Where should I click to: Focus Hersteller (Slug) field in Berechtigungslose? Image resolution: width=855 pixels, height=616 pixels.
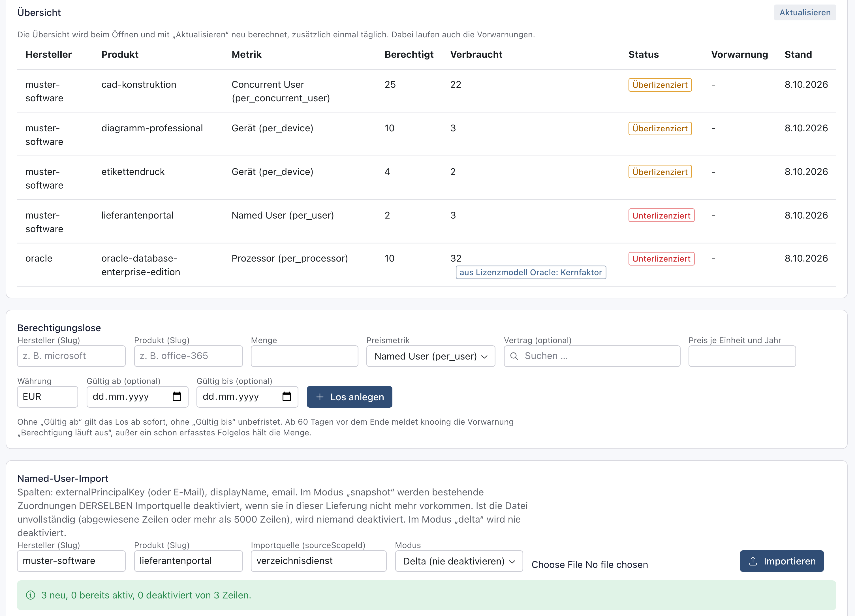tap(71, 356)
